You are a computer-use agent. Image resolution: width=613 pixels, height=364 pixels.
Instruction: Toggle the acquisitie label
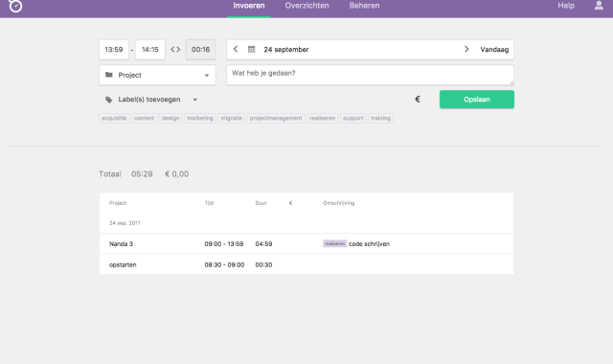114,118
